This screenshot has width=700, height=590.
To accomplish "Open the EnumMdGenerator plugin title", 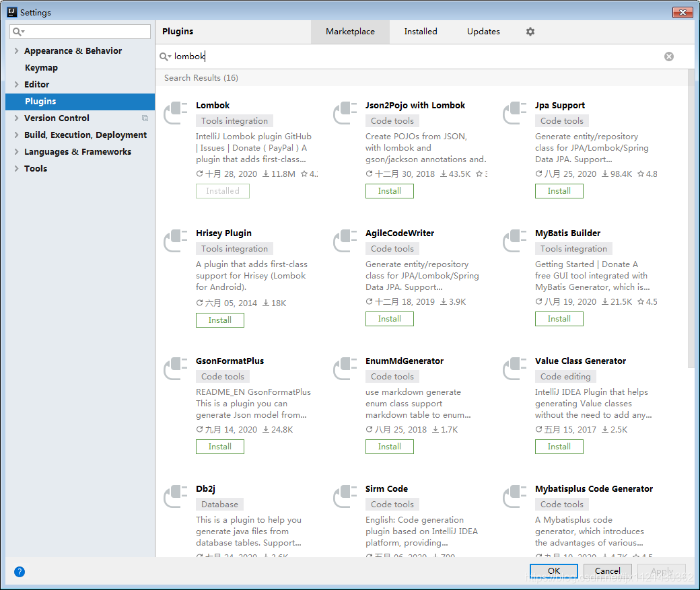I will pos(405,361).
